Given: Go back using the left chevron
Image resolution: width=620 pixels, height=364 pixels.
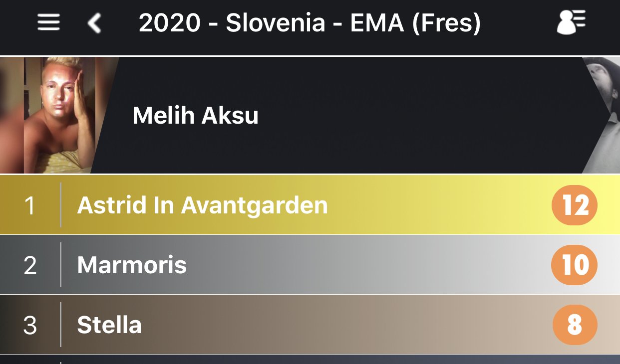Looking at the screenshot, I should [x=94, y=23].
